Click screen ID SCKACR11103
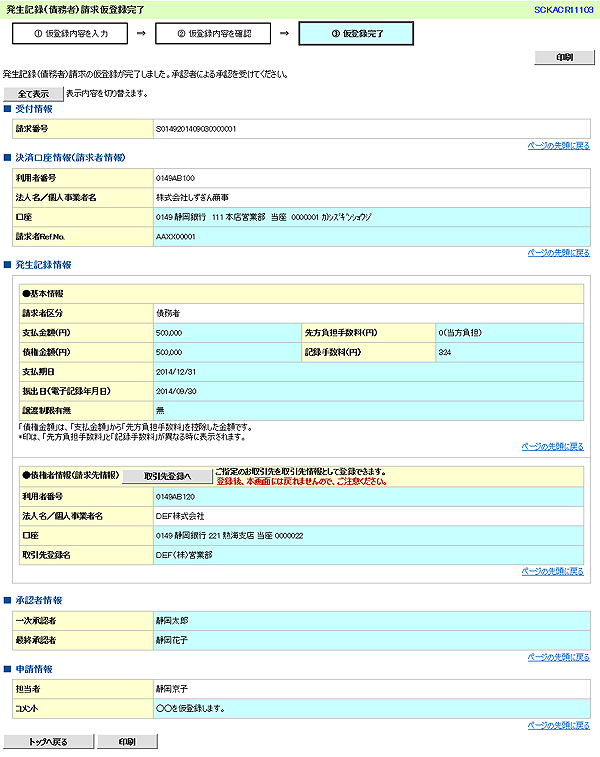This screenshot has height=757, width=600. [x=563, y=10]
